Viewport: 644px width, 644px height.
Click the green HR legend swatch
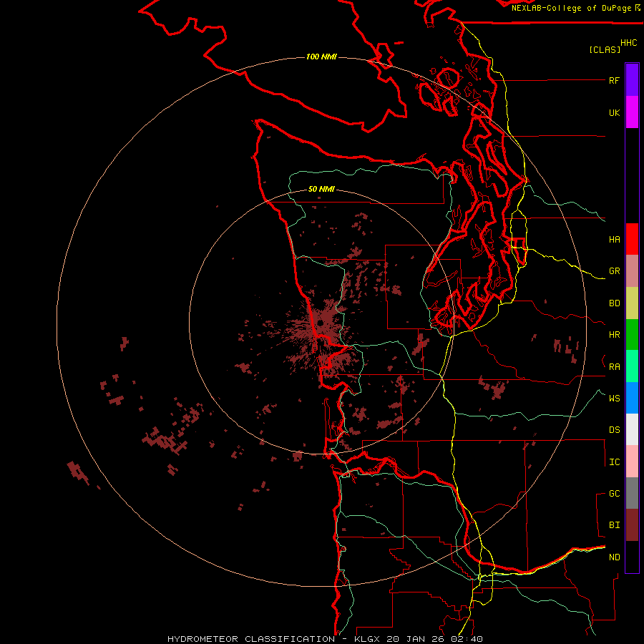[632, 335]
